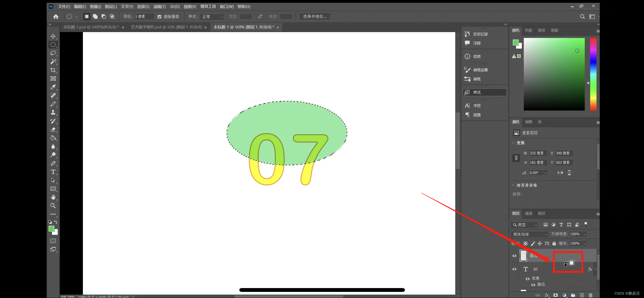Select the Pen tool
The width and height of the screenshot is (644, 298).
[x=53, y=163]
